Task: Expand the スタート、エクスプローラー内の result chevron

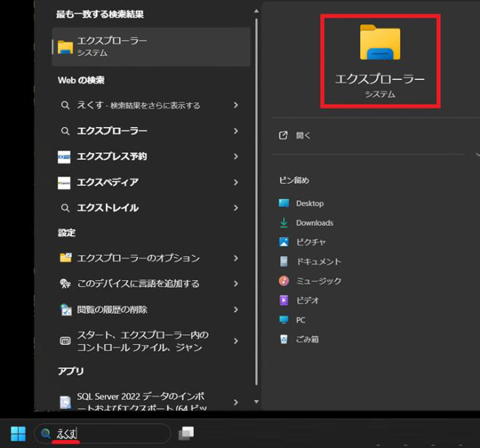Action: (x=236, y=341)
